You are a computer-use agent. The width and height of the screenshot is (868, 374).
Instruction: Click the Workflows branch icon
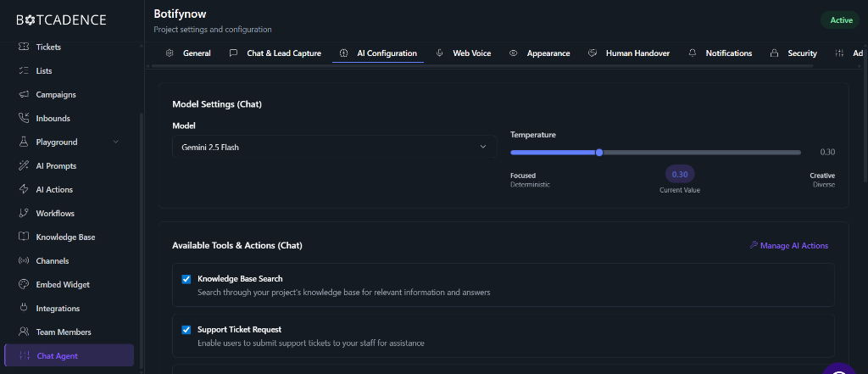pos(23,214)
